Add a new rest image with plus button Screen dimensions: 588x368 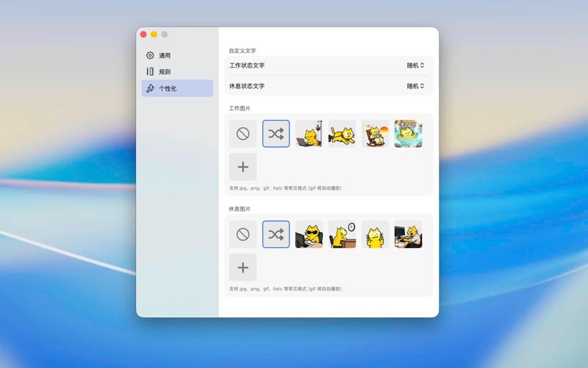coord(243,267)
